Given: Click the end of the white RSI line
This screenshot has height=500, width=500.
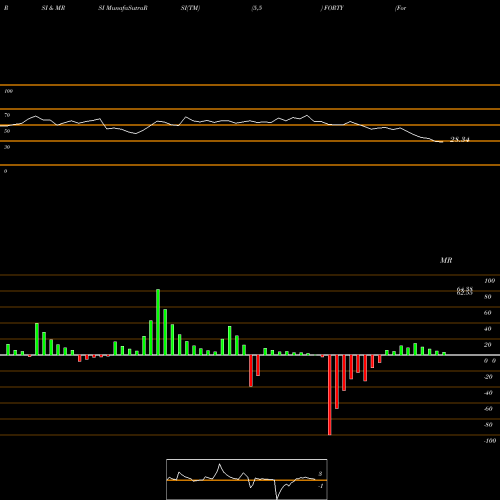Looking at the screenshot, I should [442, 142].
